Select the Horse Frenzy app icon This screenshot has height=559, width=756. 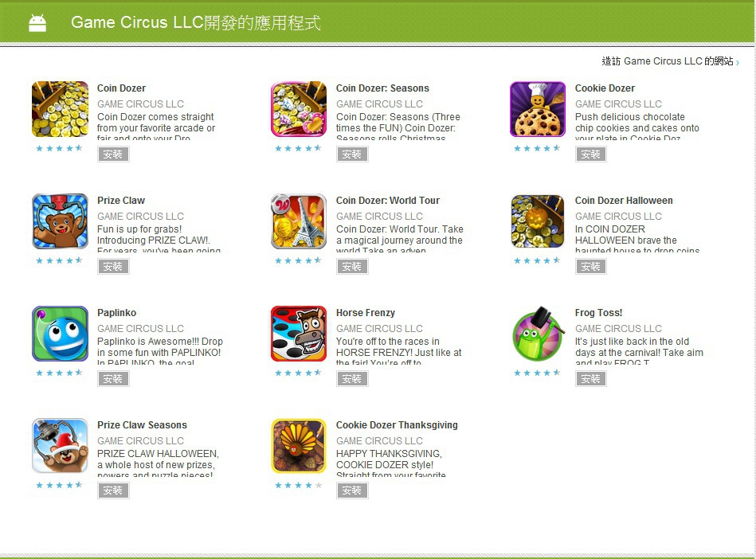tap(299, 334)
